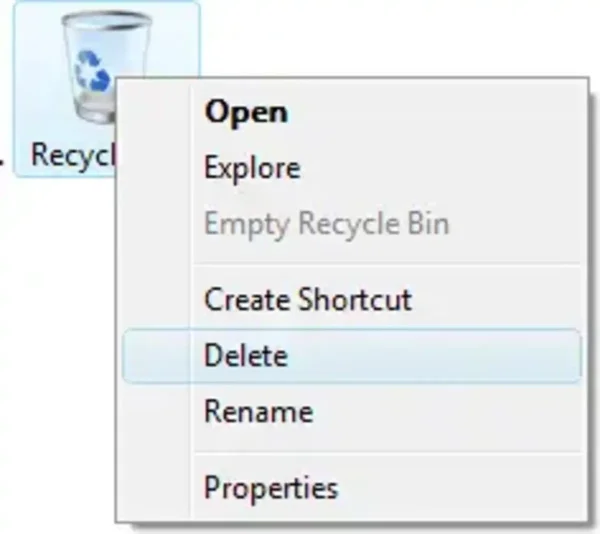The height and width of the screenshot is (534, 600).
Task: Choose Open from the context menu
Action: 246,111
